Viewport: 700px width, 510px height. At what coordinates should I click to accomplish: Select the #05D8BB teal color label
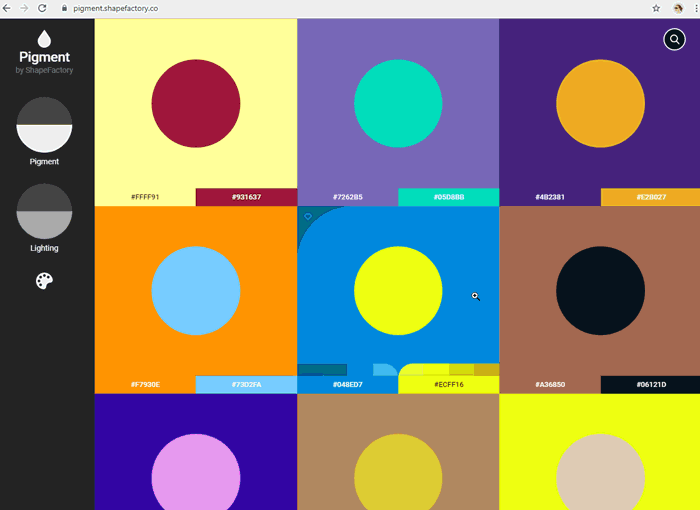coord(448,197)
